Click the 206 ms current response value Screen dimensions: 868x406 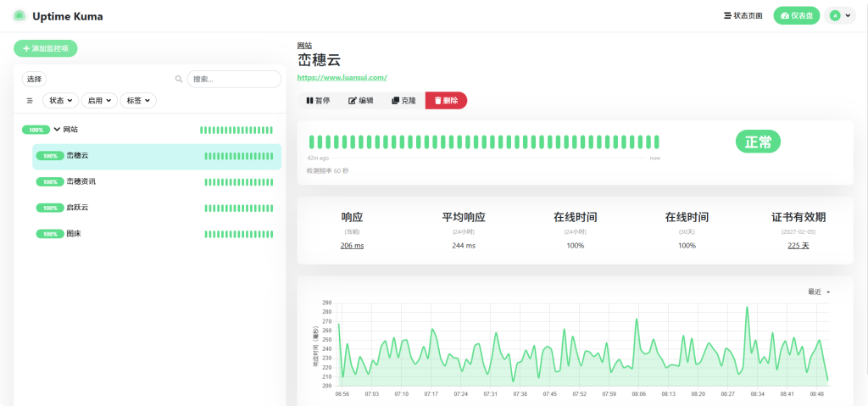(352, 245)
